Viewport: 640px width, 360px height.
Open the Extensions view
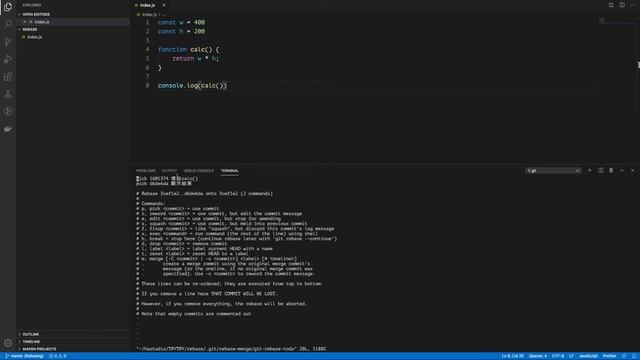[x=8, y=77]
